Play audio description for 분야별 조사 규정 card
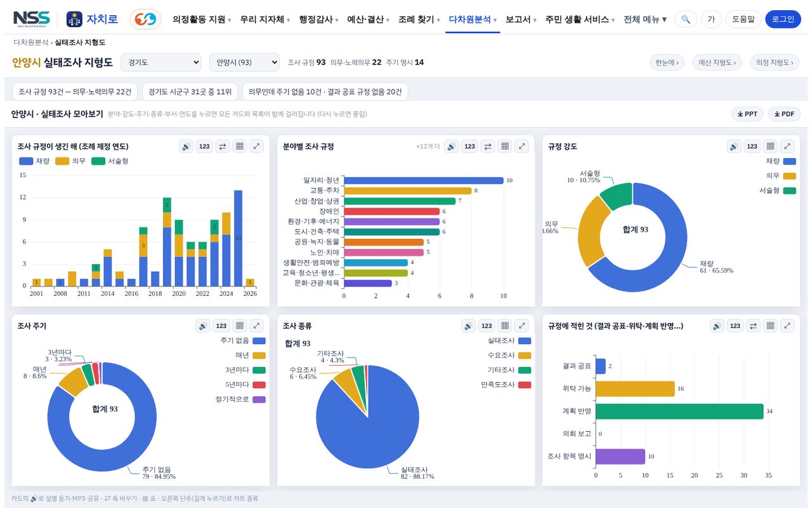812x508 pixels. pyautogui.click(x=451, y=147)
